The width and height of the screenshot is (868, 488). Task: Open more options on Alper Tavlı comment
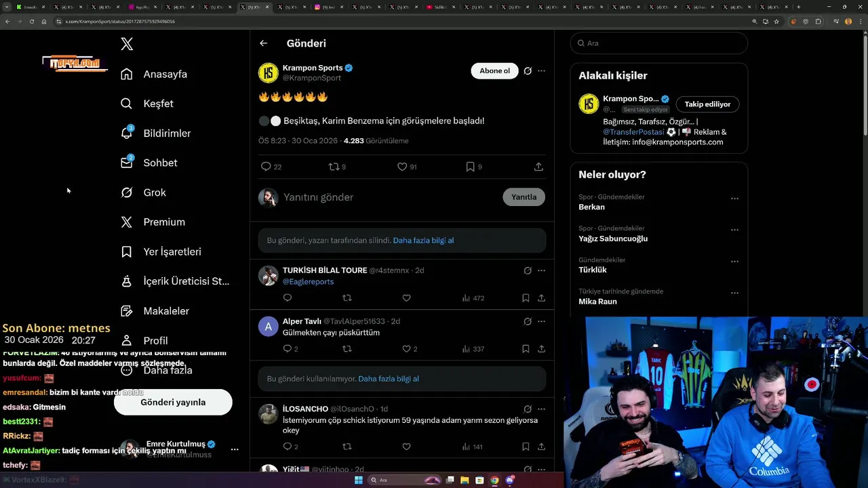(541, 321)
